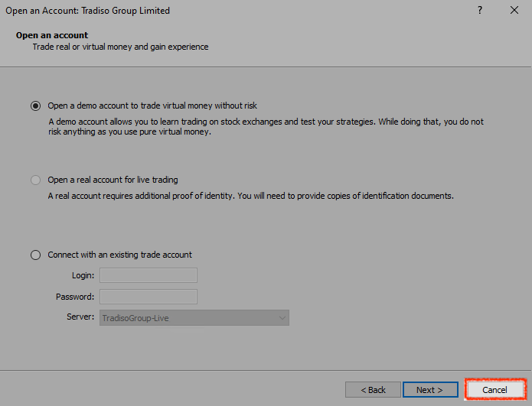Click the real account identity description
The height and width of the screenshot is (406, 532).
pyautogui.click(x=251, y=196)
